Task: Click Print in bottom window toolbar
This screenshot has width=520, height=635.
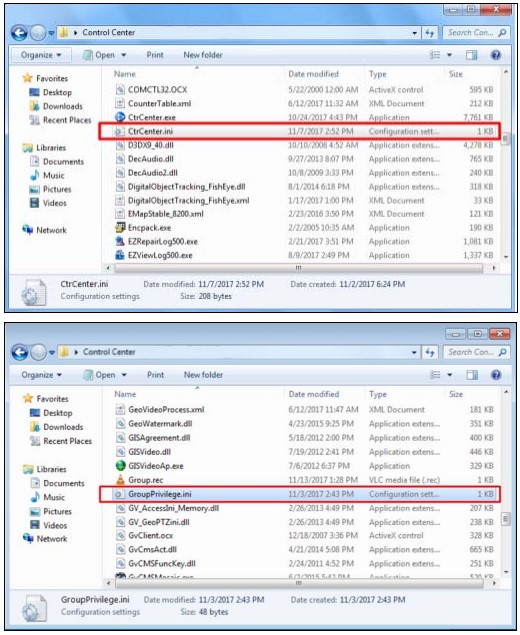Action: click(x=156, y=375)
